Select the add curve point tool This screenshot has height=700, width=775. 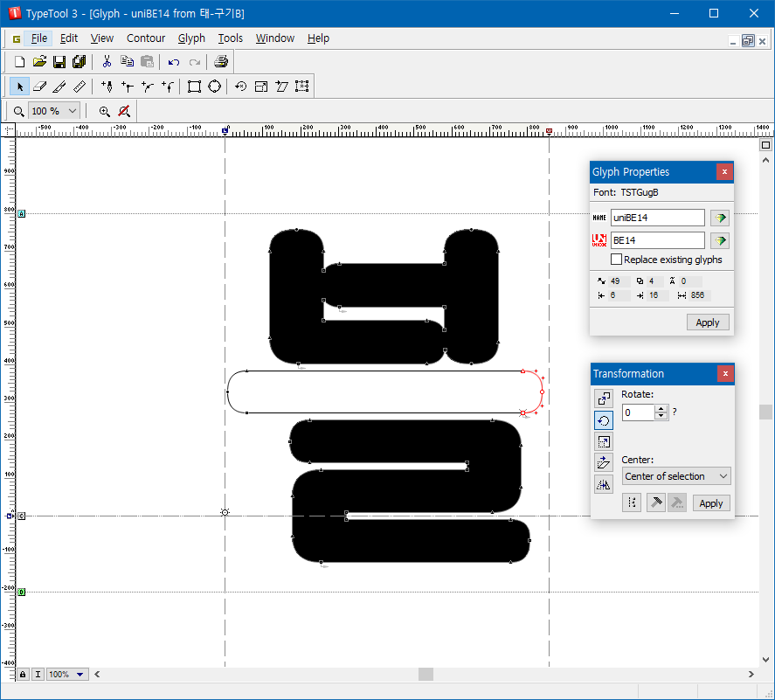pyautogui.click(x=148, y=87)
